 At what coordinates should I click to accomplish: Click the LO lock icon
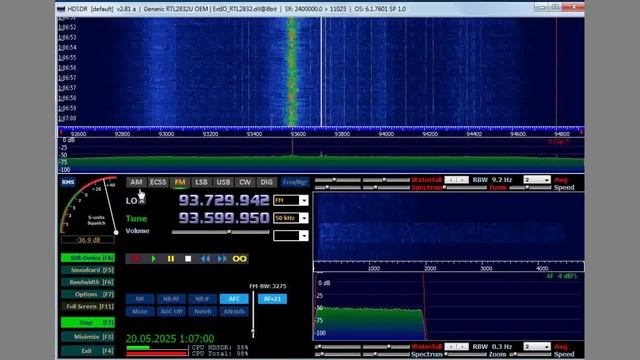(142, 200)
